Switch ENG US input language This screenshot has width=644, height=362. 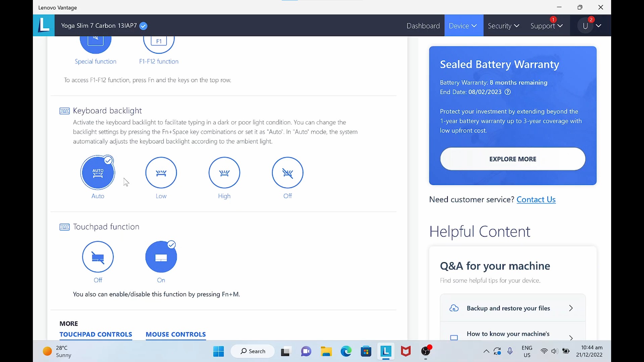tap(527, 351)
